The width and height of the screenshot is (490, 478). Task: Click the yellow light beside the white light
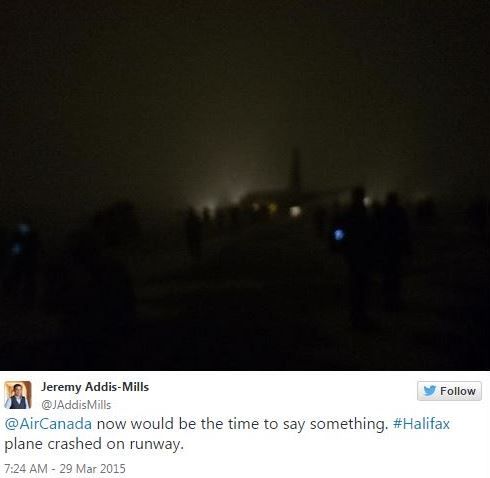273,208
